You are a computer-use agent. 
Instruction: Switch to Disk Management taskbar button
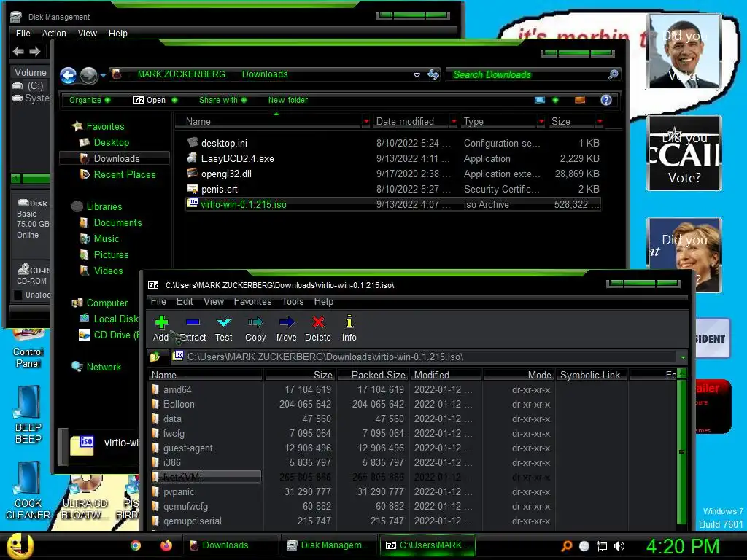328,545
